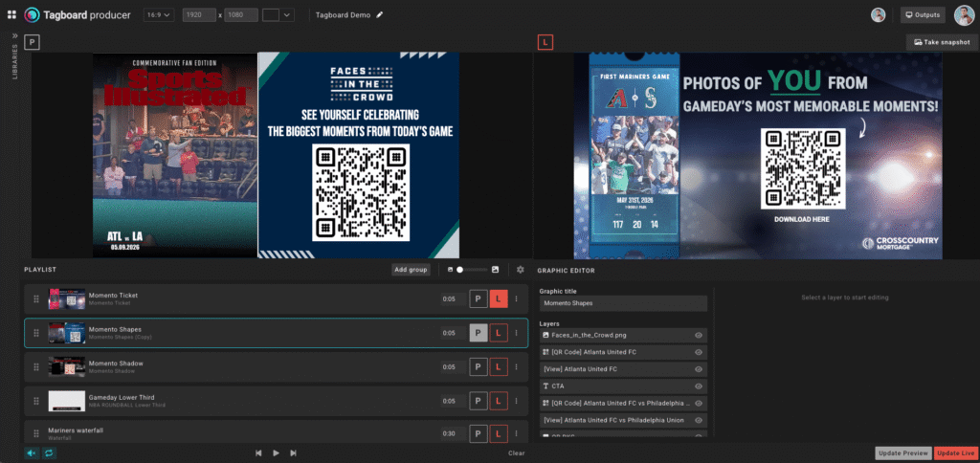
Task: Hide the Faces_in_the_Crowd.png layer
Action: point(699,335)
